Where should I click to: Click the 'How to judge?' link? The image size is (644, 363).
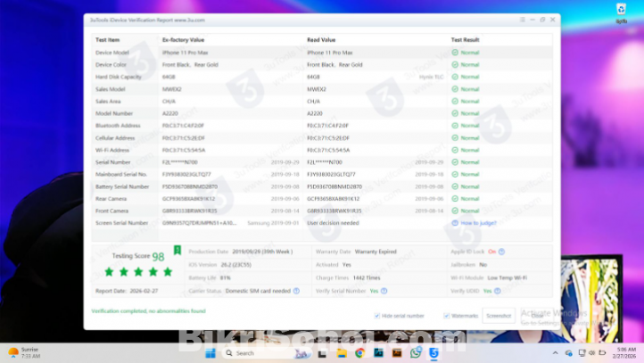(x=479, y=223)
